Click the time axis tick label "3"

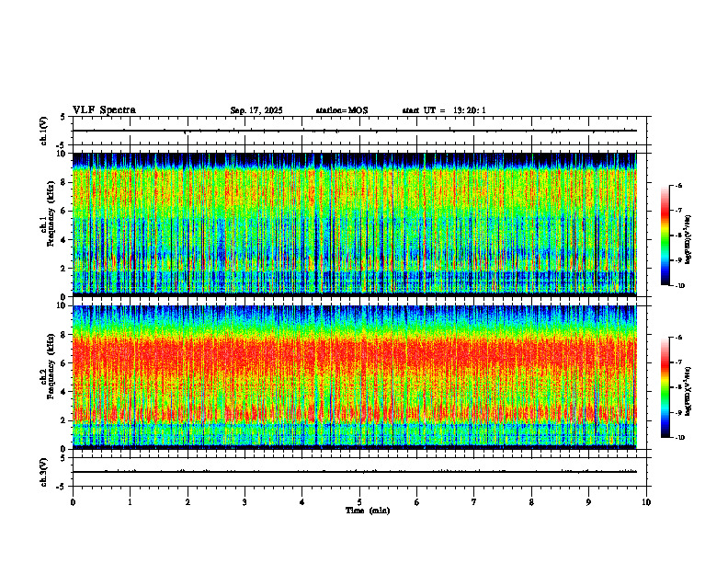click(x=245, y=502)
